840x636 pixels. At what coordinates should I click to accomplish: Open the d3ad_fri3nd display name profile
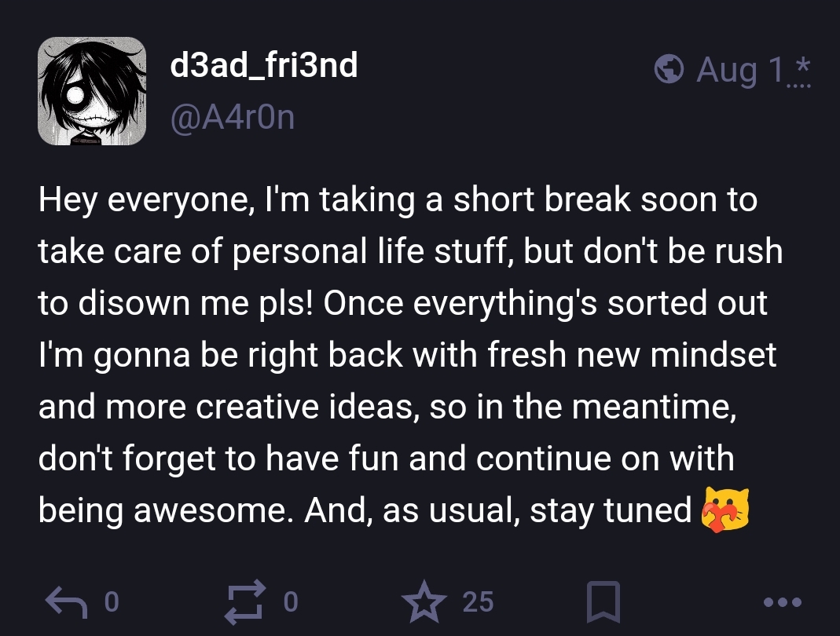point(263,65)
